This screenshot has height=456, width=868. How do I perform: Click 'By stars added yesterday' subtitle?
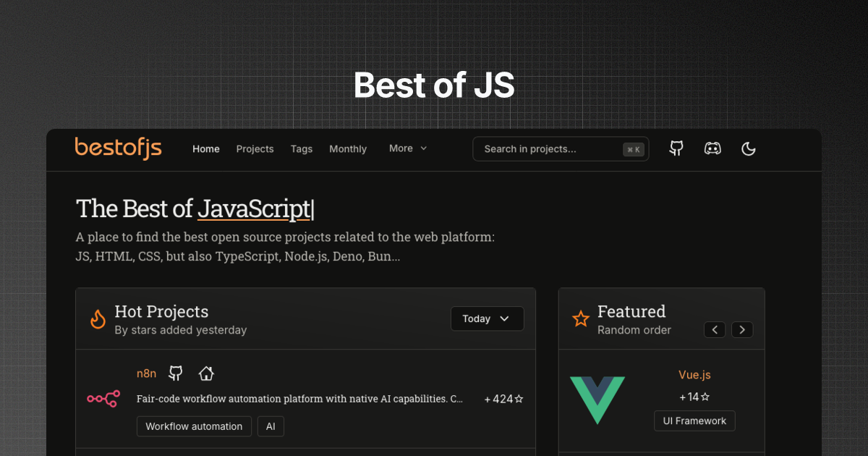(181, 330)
